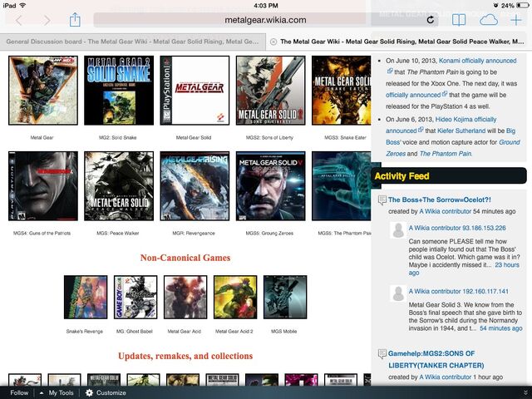Tap the Safari back arrow
This screenshot has width=532, height=399.
click(18, 20)
